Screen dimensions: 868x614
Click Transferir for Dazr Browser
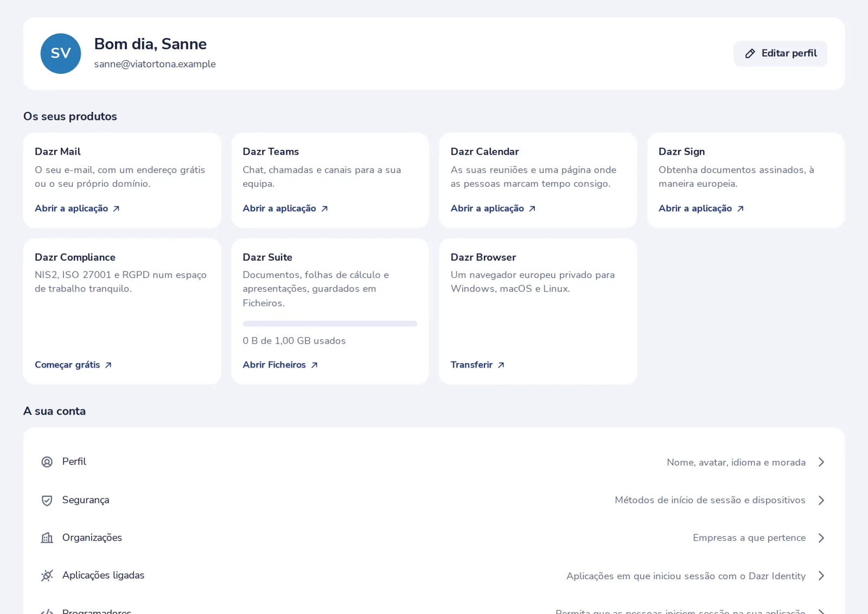click(x=477, y=365)
